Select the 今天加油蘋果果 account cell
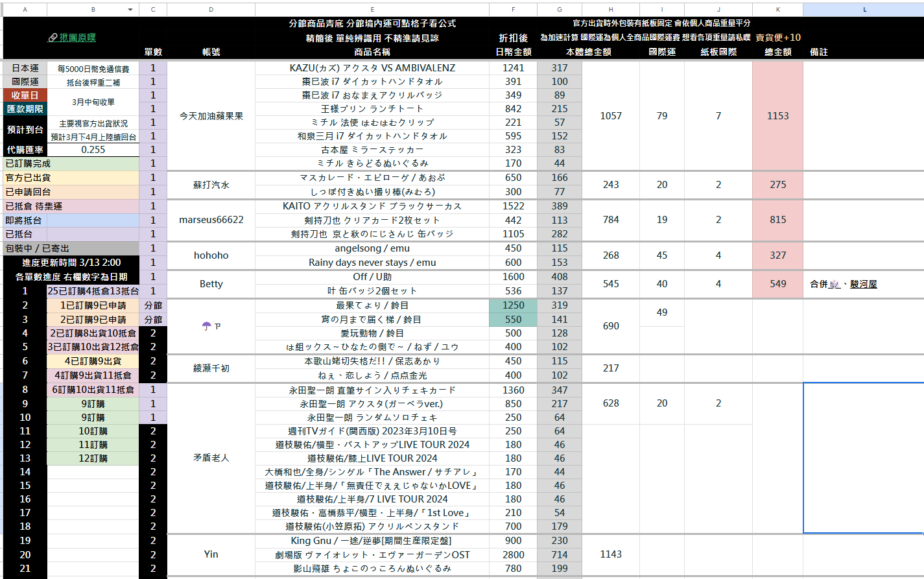 coord(211,115)
